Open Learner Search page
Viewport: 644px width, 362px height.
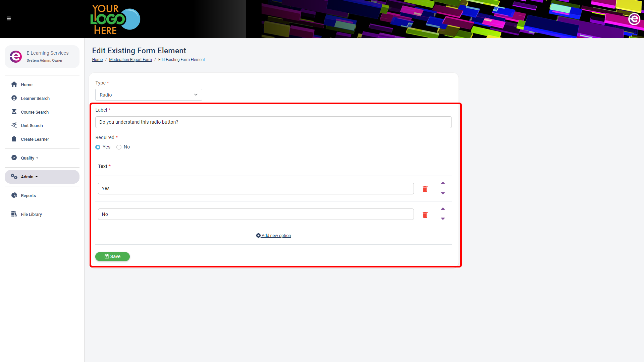pyautogui.click(x=35, y=99)
